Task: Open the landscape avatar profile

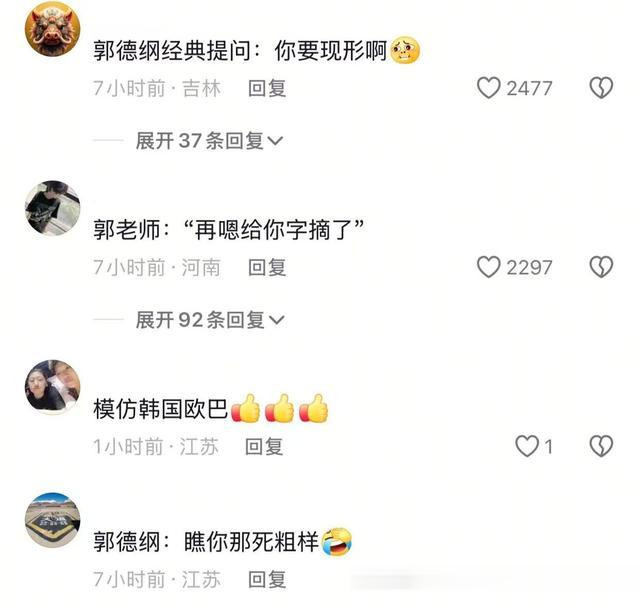Action: [x=53, y=520]
